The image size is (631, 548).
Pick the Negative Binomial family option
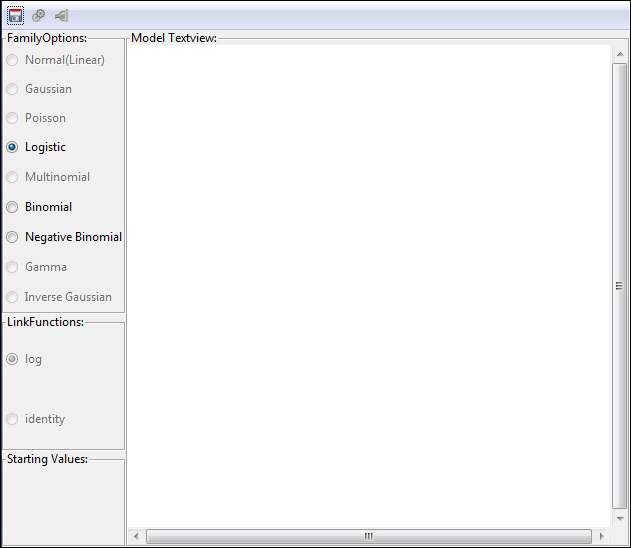(x=64, y=237)
